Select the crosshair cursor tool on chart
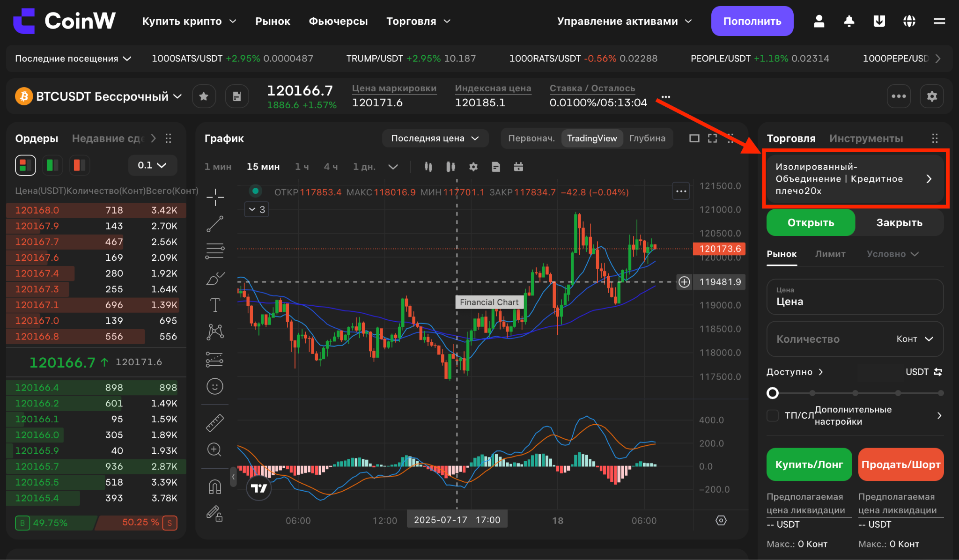The image size is (959, 560). pos(215,197)
